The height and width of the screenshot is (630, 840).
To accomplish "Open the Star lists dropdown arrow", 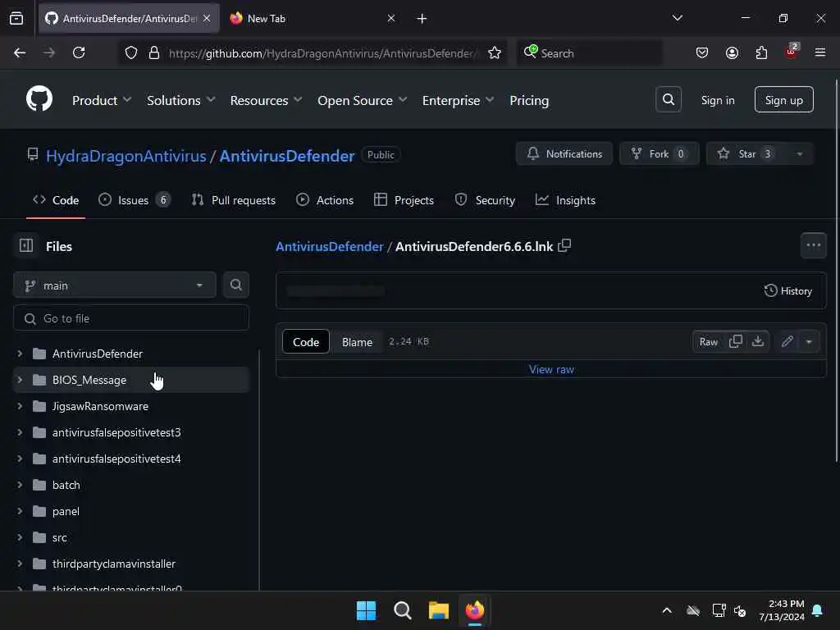I will tap(799, 154).
